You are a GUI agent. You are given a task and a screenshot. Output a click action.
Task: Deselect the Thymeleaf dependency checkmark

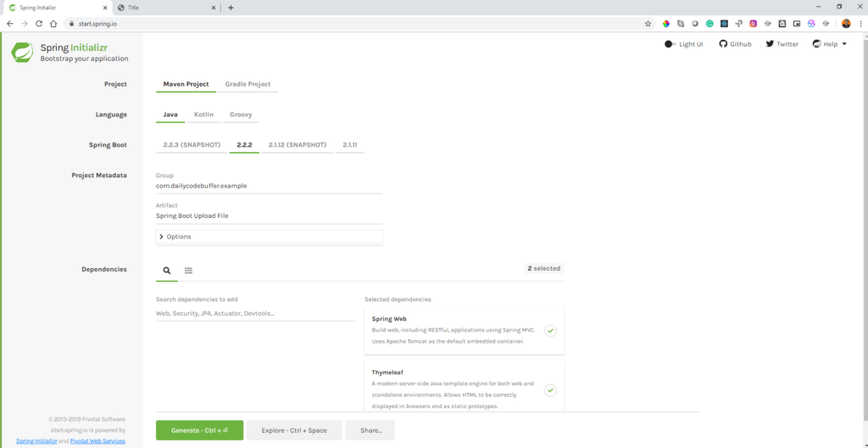pos(550,389)
